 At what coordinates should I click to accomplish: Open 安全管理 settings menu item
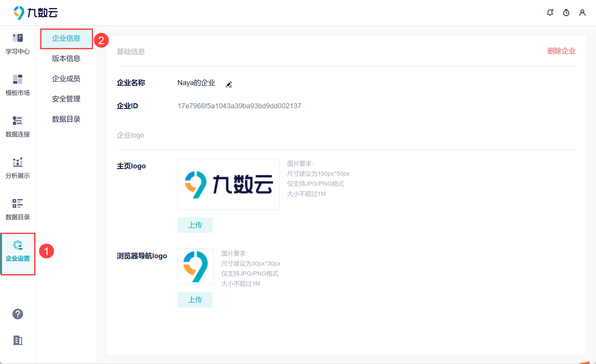(x=66, y=99)
